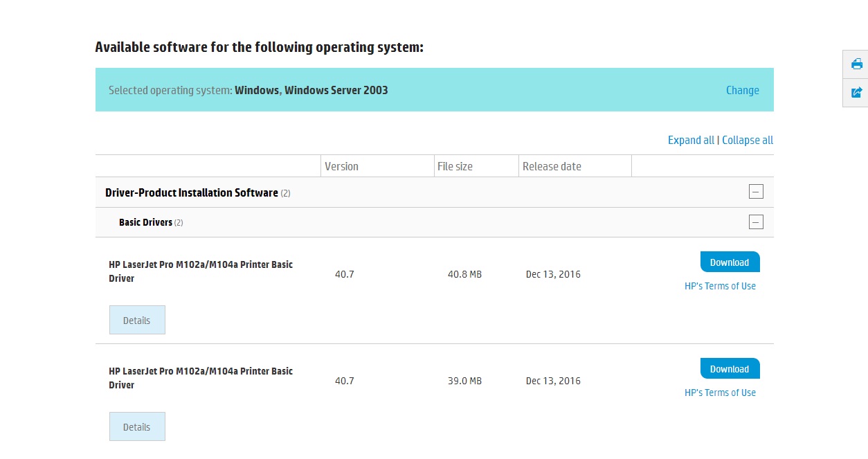Open HP's Terms of Use for 40.8 MB driver

click(x=720, y=286)
